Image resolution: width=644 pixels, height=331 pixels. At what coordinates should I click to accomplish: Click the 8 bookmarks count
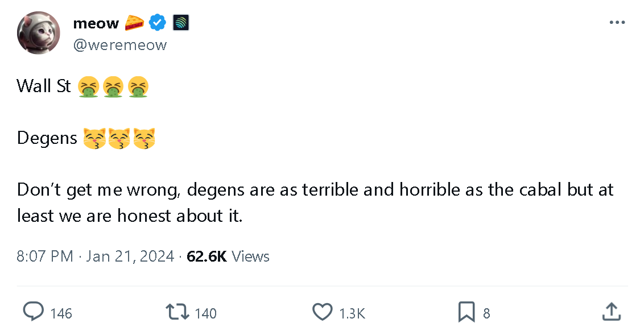[486, 313]
